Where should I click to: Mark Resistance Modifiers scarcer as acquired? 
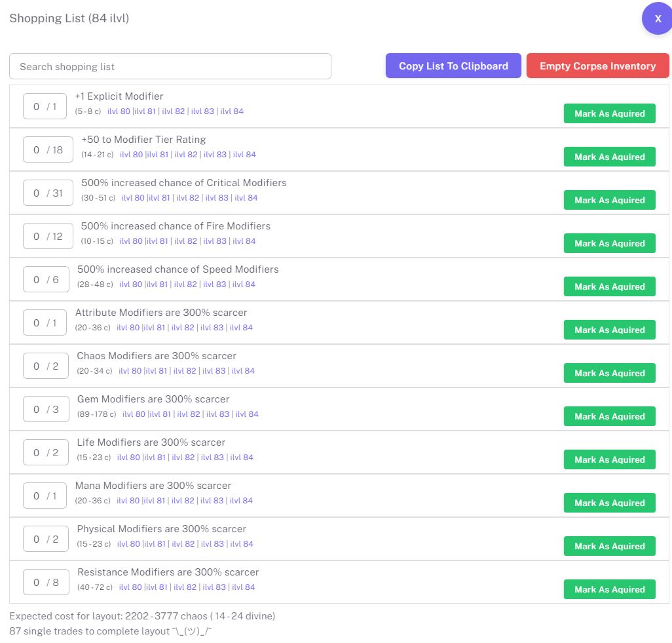click(609, 589)
